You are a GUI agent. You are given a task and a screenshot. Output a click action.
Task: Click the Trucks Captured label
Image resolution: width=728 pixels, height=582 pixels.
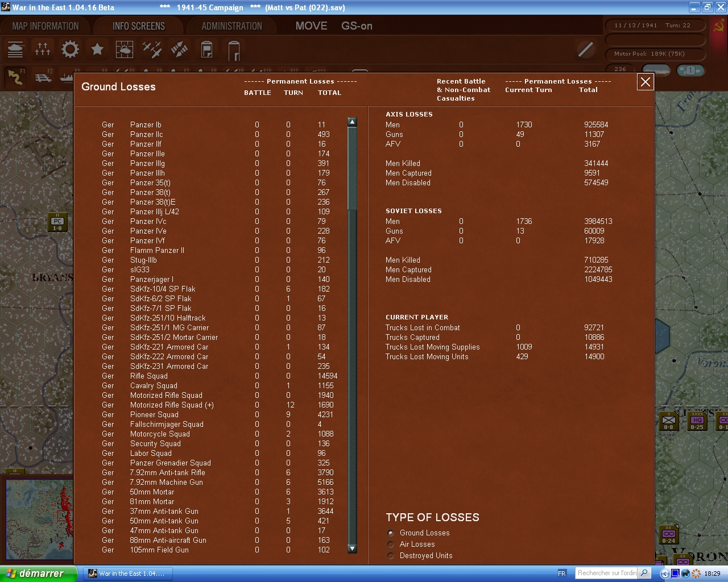(x=413, y=338)
